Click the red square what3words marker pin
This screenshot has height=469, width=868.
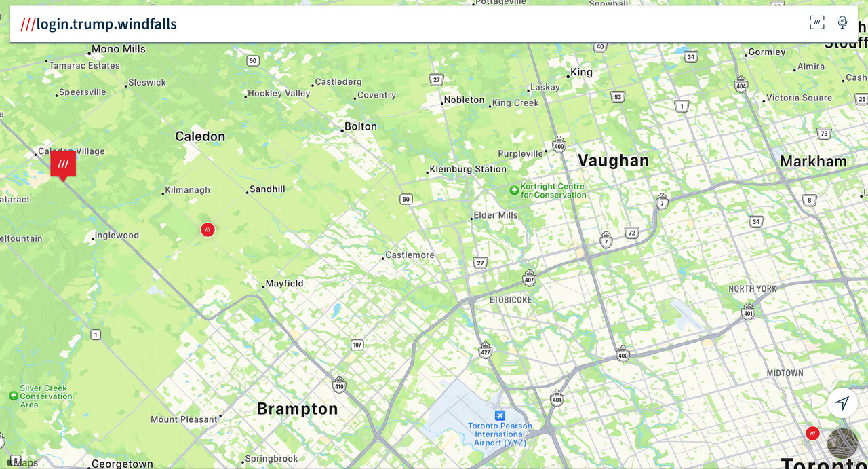point(63,166)
